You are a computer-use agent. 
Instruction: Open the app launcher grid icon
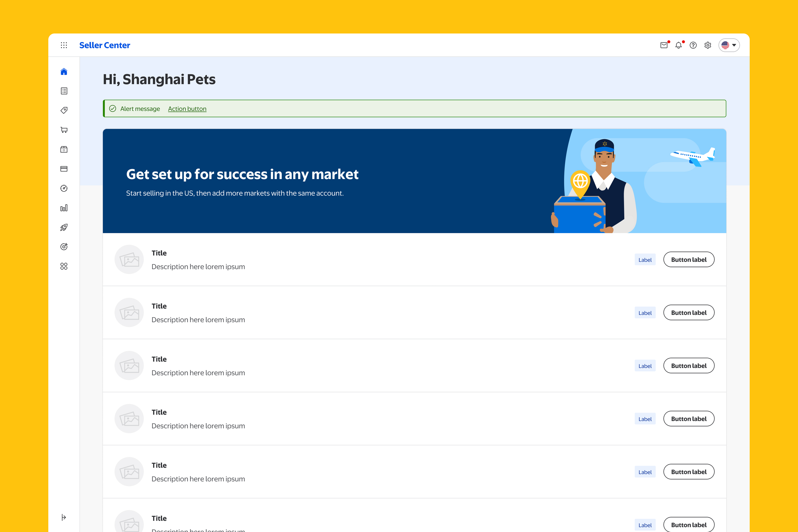pos(64,45)
